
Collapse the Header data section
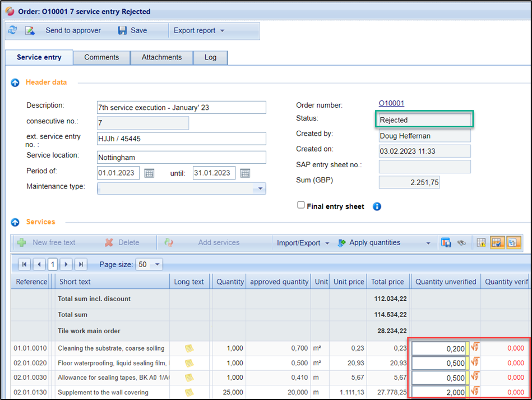point(15,82)
